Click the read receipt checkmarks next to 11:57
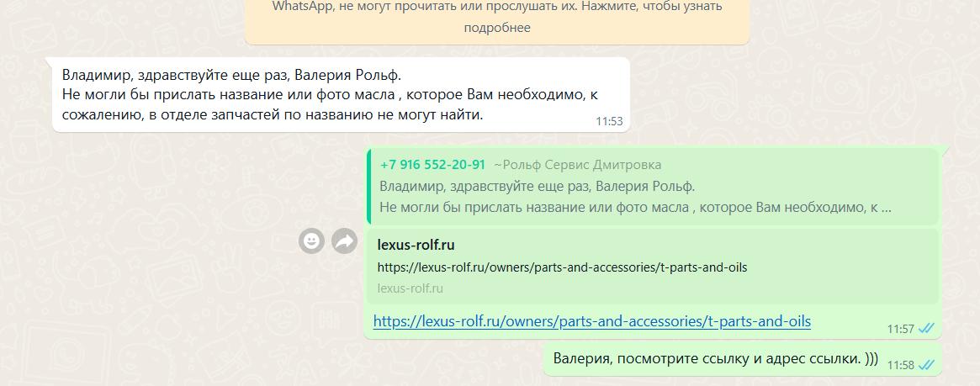The image size is (980, 386). click(x=927, y=329)
